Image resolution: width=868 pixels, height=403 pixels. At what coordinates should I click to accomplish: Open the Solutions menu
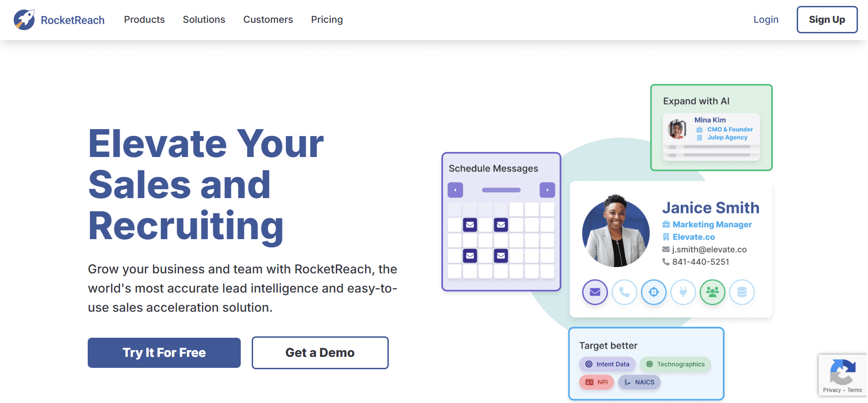204,20
